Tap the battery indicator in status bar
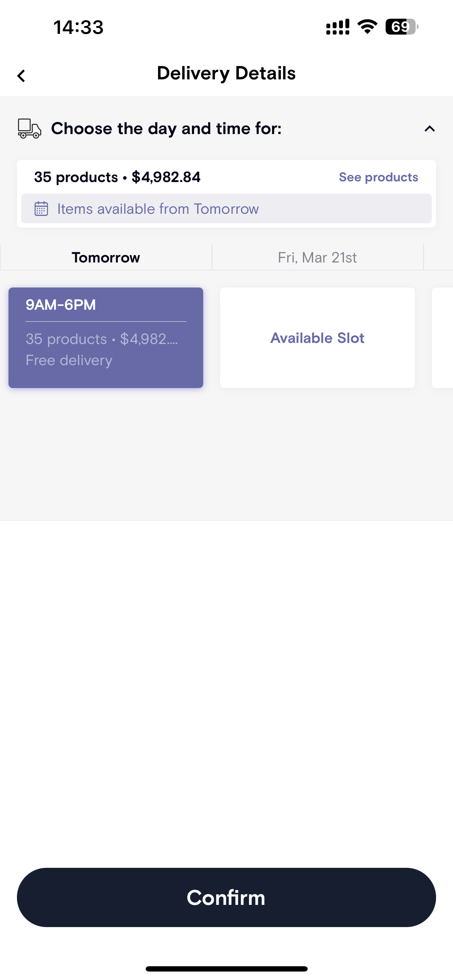453x980 pixels. [401, 27]
